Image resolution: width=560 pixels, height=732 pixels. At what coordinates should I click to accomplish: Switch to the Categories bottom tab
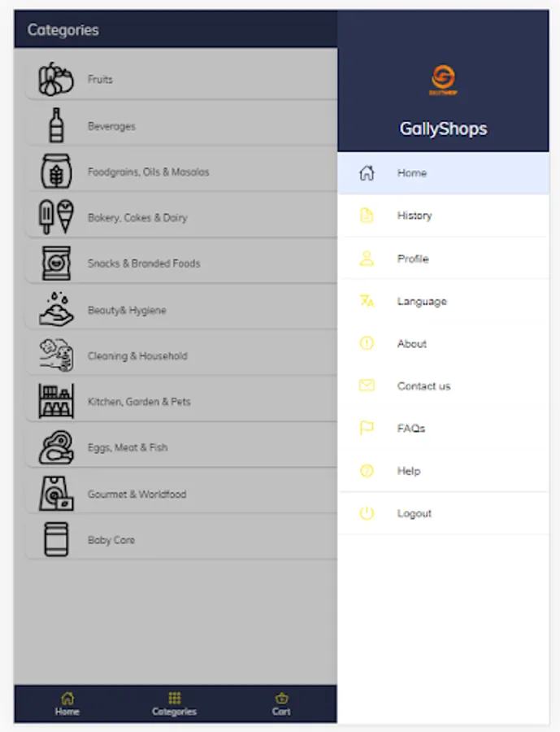(174, 704)
